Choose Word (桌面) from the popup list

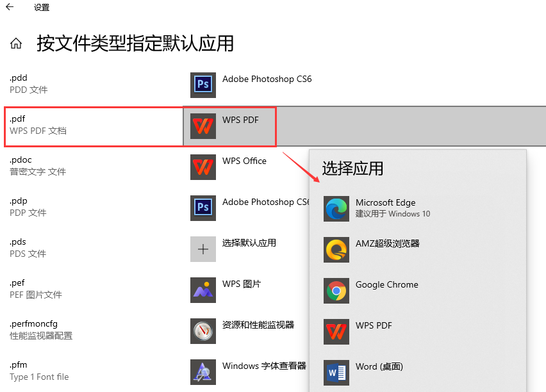coord(418,373)
